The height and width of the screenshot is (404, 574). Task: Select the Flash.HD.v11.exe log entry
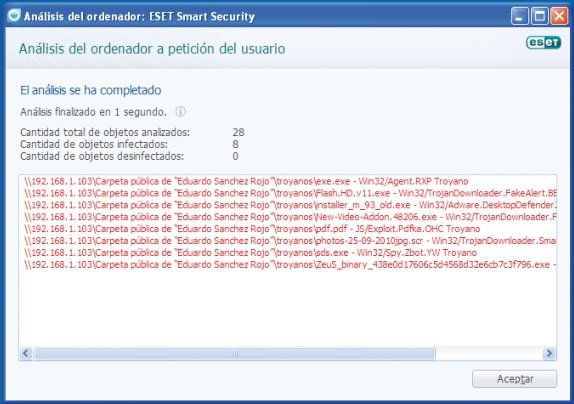click(290, 193)
